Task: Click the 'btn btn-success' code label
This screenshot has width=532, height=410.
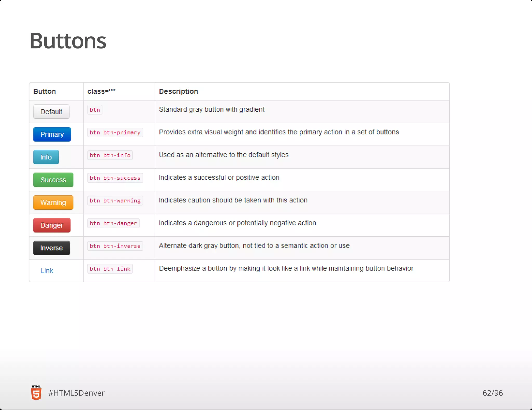Action: pyautogui.click(x=115, y=178)
